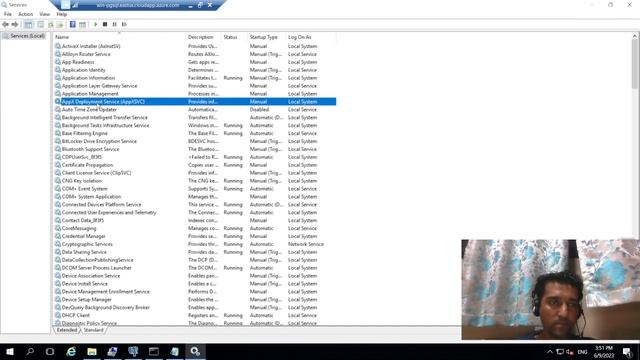Click the Refresh toolbar icon

click(x=51, y=24)
